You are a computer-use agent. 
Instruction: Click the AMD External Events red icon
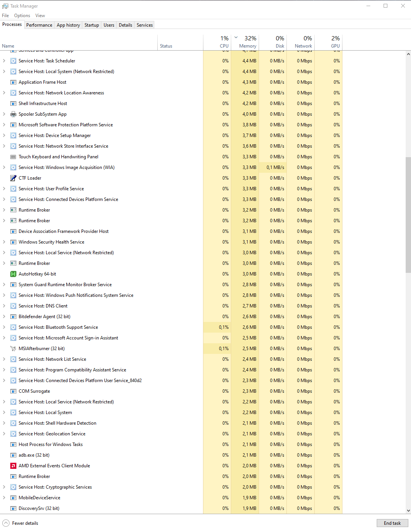13,466
